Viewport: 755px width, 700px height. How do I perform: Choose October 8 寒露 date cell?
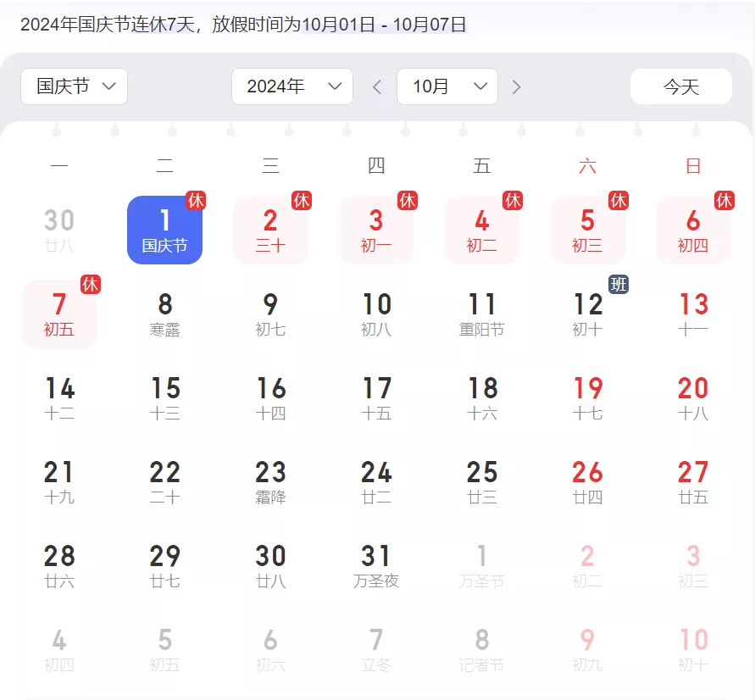click(164, 314)
